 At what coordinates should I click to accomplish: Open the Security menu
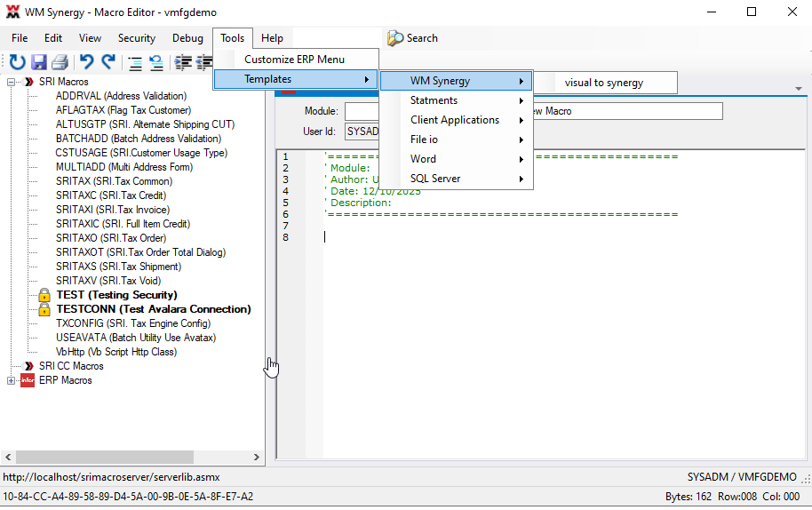[x=137, y=38]
